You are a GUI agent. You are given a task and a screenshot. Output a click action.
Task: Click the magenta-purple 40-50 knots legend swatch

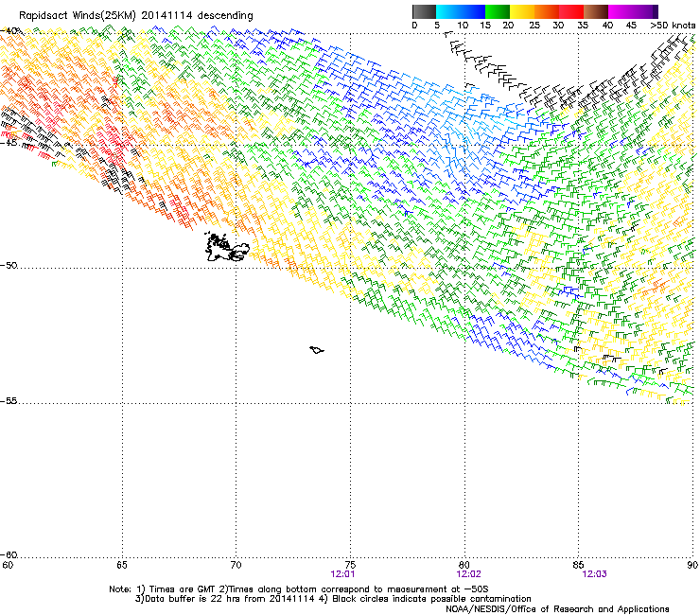pyautogui.click(x=633, y=11)
